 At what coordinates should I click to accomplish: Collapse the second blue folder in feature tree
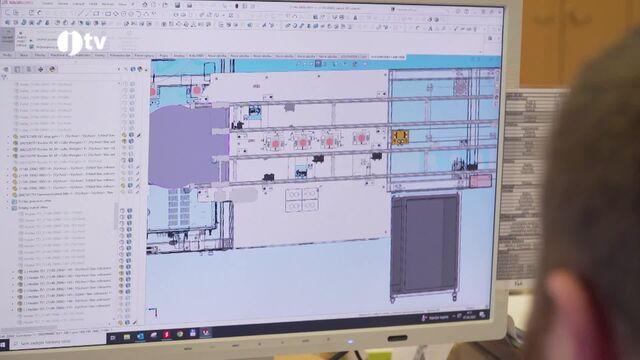pyautogui.click(x=8, y=208)
